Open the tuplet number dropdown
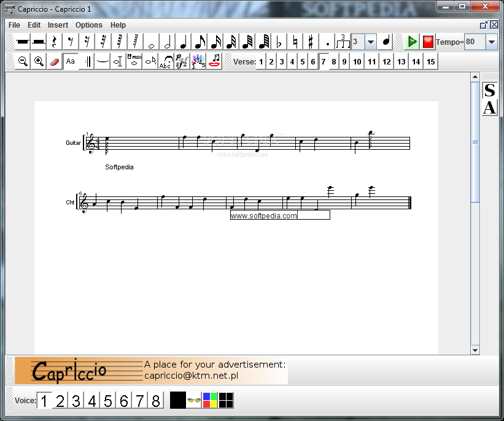 (371, 42)
